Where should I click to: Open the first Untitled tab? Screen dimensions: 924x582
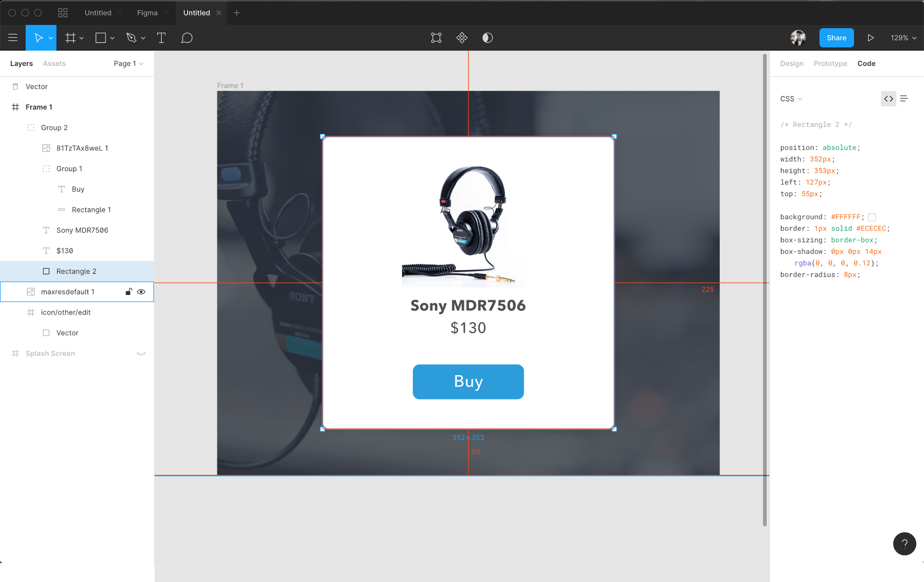98,13
